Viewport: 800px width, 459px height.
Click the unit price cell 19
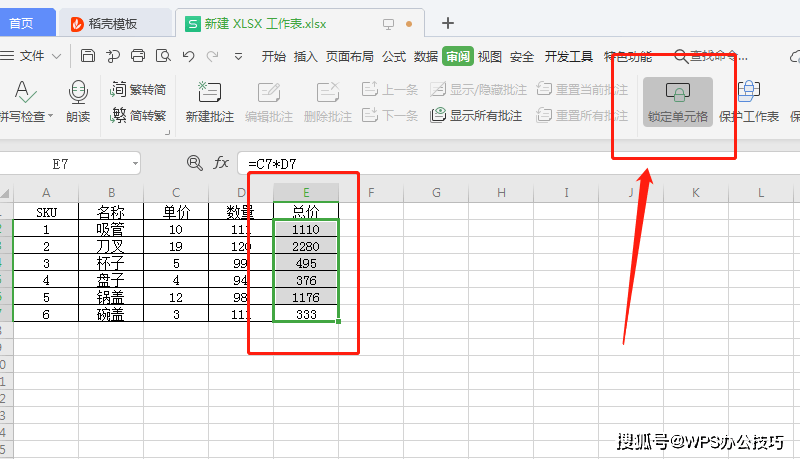coord(176,246)
